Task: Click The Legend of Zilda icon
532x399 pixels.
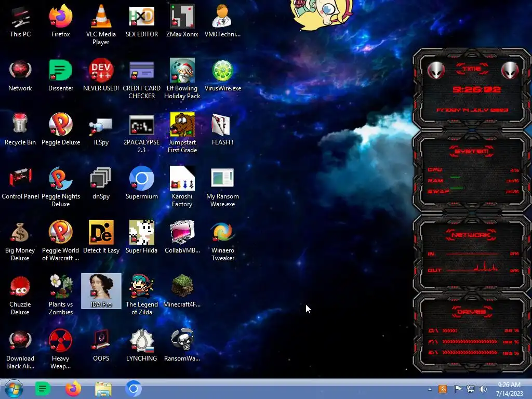Action: tap(141, 295)
